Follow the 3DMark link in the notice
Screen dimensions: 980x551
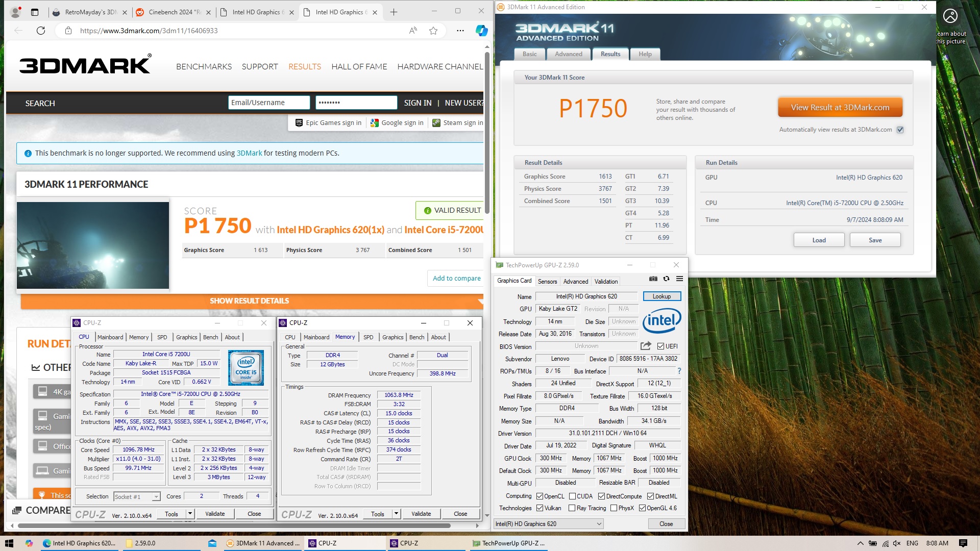pos(249,153)
